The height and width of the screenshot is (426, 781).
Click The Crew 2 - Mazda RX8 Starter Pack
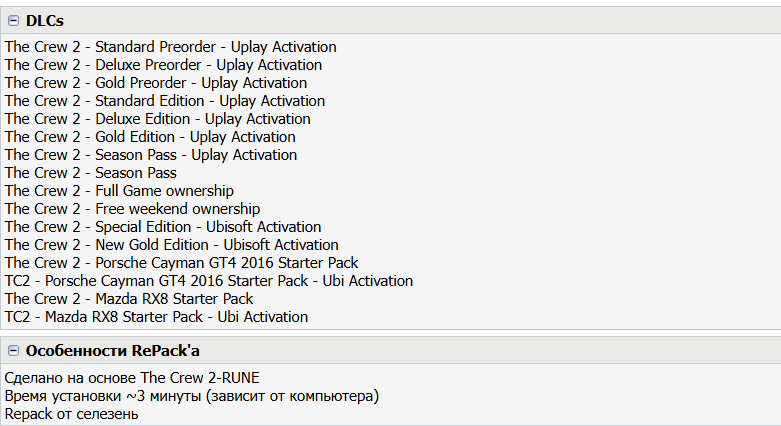[x=129, y=299]
